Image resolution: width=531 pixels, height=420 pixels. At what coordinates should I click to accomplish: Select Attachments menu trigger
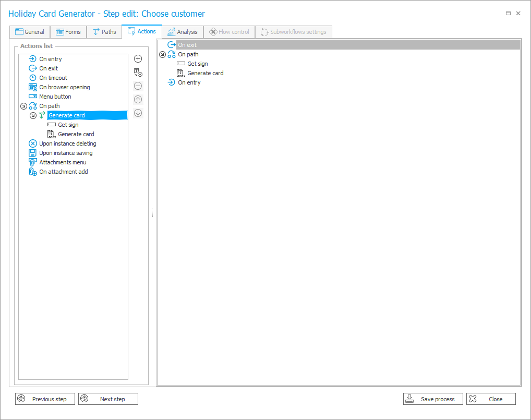coord(63,163)
